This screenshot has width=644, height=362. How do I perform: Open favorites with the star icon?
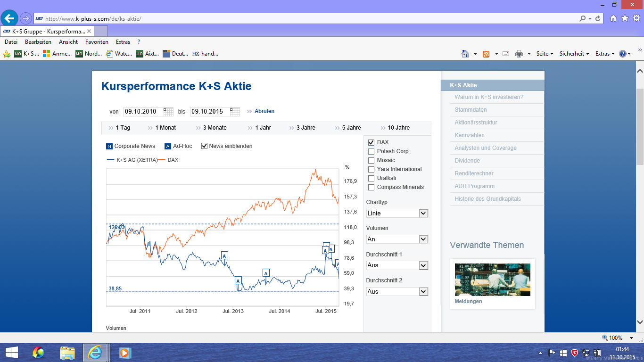pyautogui.click(x=625, y=18)
